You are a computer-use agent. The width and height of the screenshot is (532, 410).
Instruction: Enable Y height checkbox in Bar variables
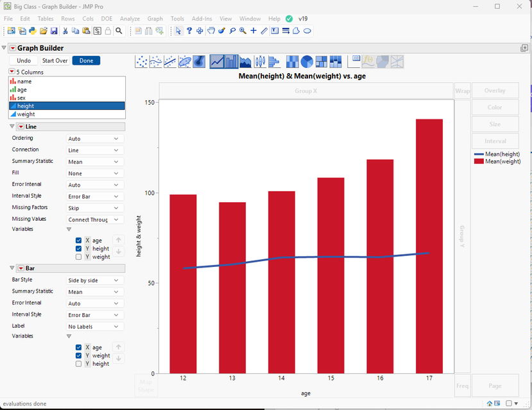click(79, 364)
